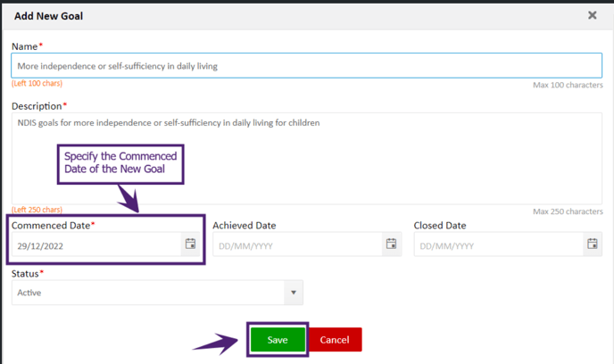
Task: Focus the goal Name text field
Action: [307, 65]
